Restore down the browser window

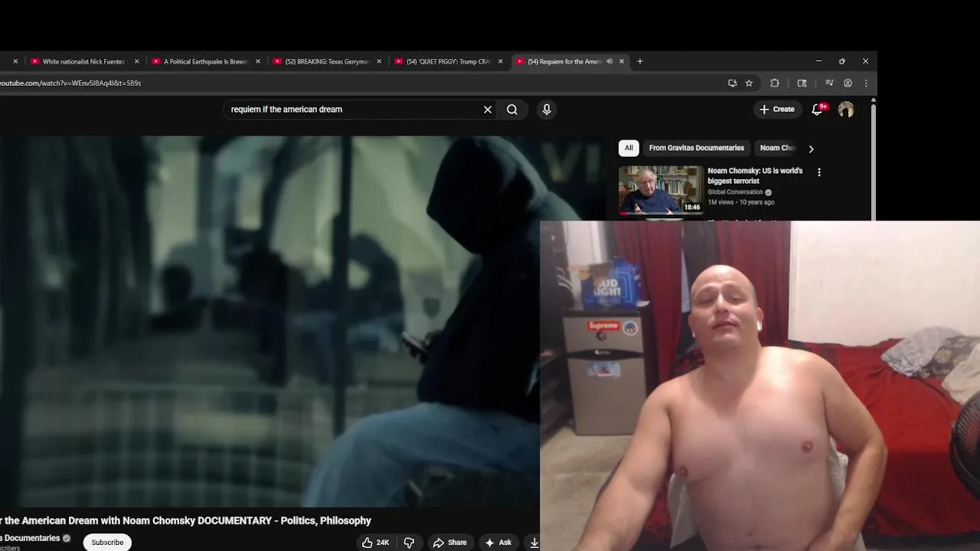pyautogui.click(x=842, y=61)
